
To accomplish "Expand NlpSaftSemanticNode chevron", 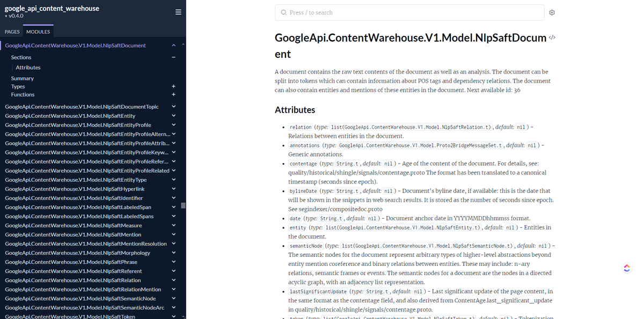I will [173, 298].
